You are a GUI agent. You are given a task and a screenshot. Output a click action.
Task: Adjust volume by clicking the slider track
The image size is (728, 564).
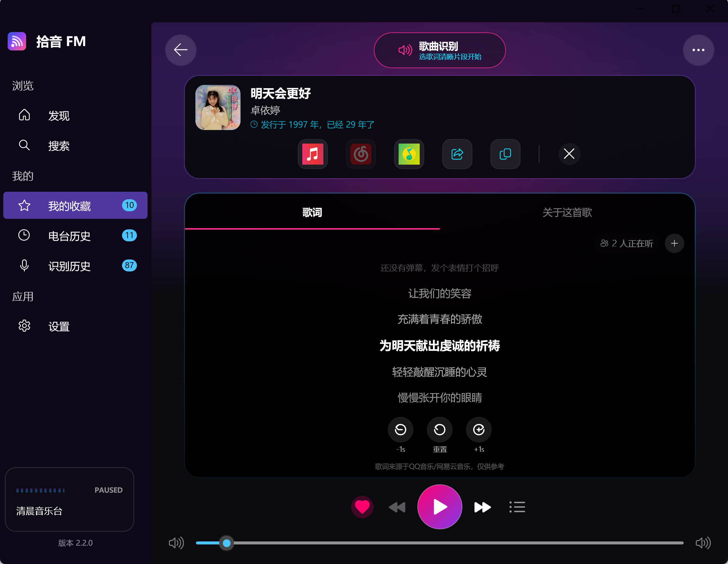[x=440, y=543]
